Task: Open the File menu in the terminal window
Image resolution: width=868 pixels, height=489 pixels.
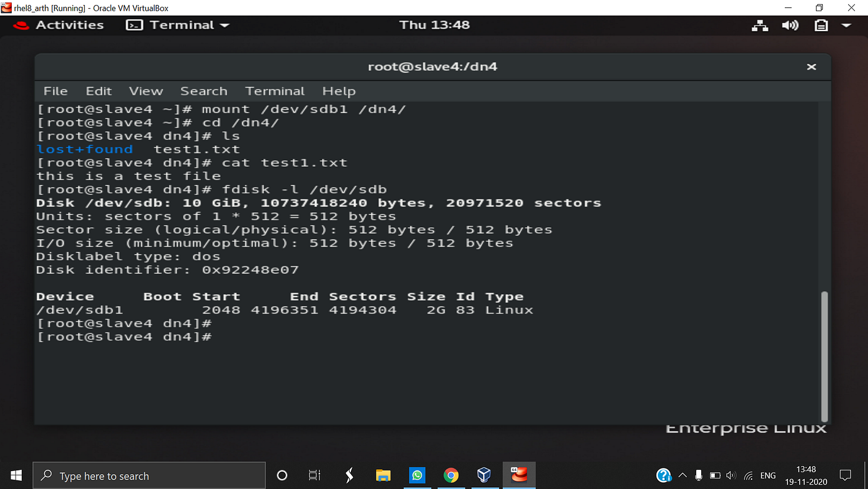Action: point(55,91)
